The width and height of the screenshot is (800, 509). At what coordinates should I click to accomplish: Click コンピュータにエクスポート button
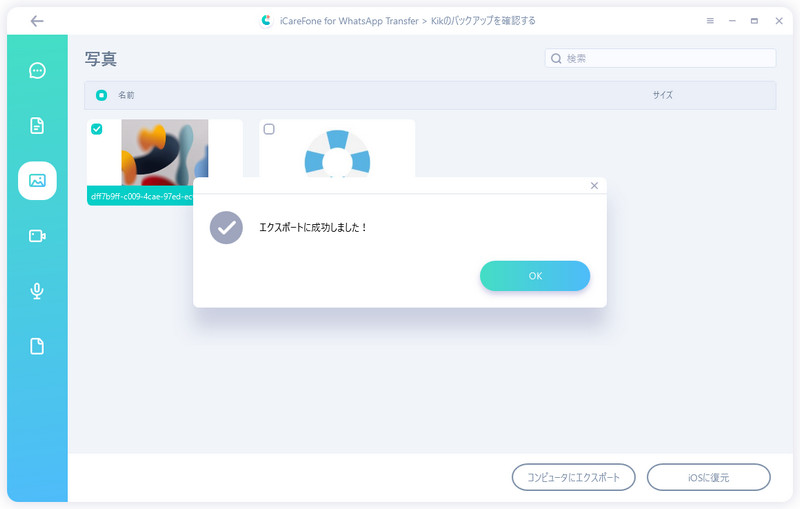click(x=573, y=477)
